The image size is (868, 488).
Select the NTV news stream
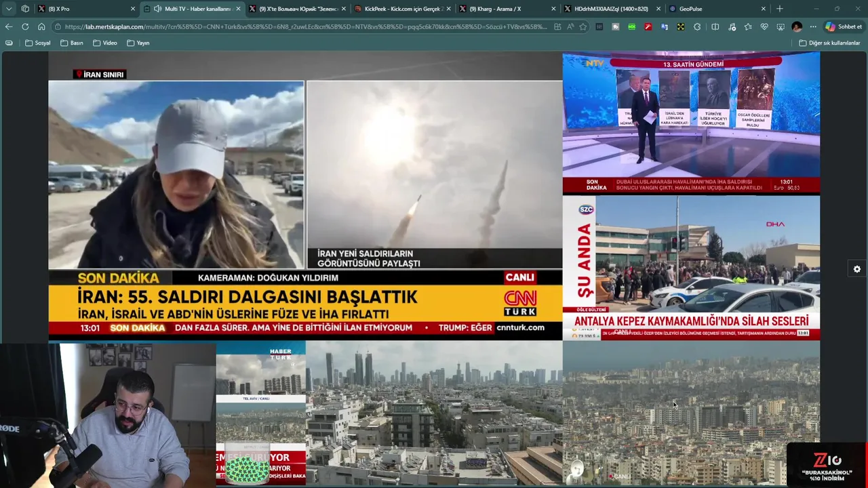point(691,123)
